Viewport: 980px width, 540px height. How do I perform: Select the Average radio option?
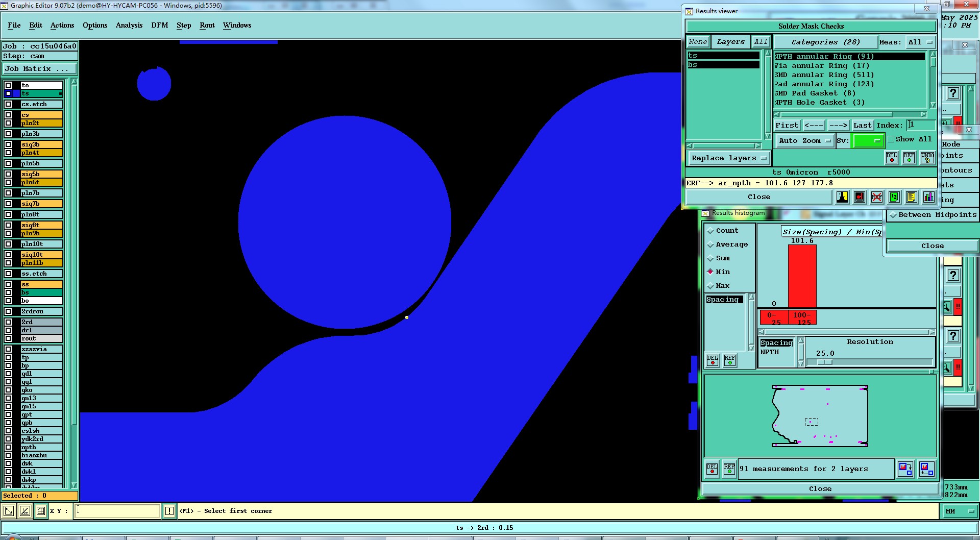click(710, 244)
